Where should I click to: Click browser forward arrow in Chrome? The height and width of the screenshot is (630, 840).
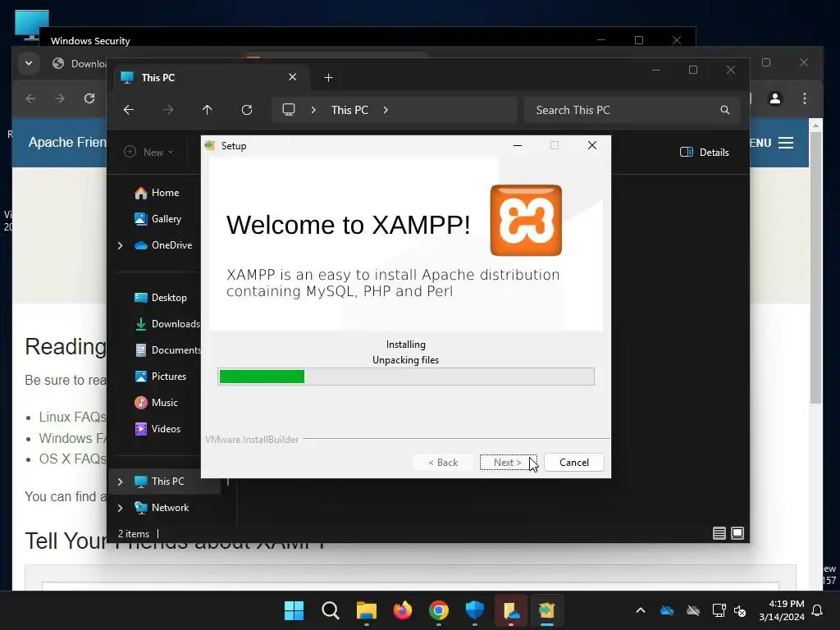[x=59, y=98]
